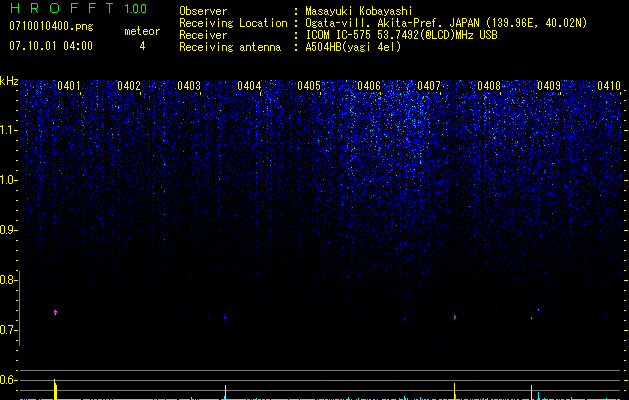Viewport: 629px width, 400px height.
Task: Click the meteor echo spot before 0404
Action: (x=225, y=317)
